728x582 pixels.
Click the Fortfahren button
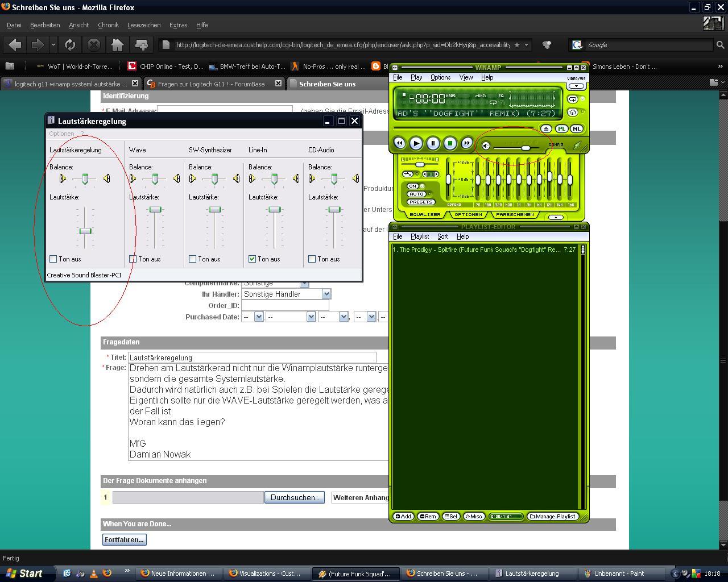pos(124,539)
